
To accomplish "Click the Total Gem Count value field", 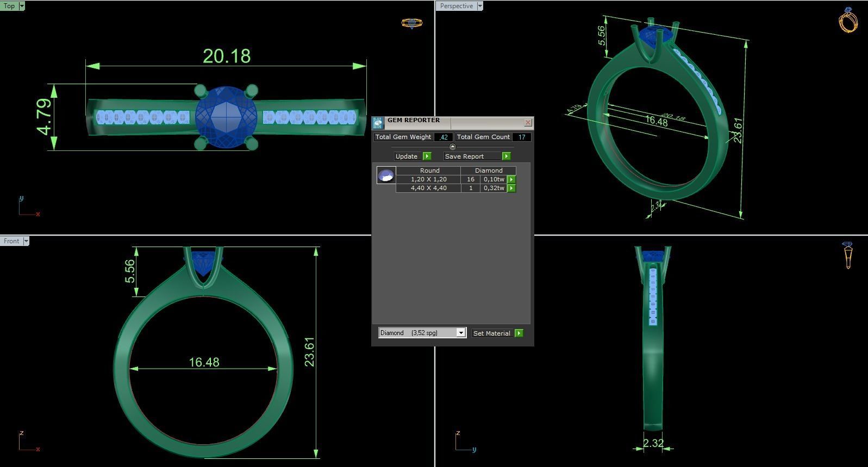I will [x=521, y=137].
